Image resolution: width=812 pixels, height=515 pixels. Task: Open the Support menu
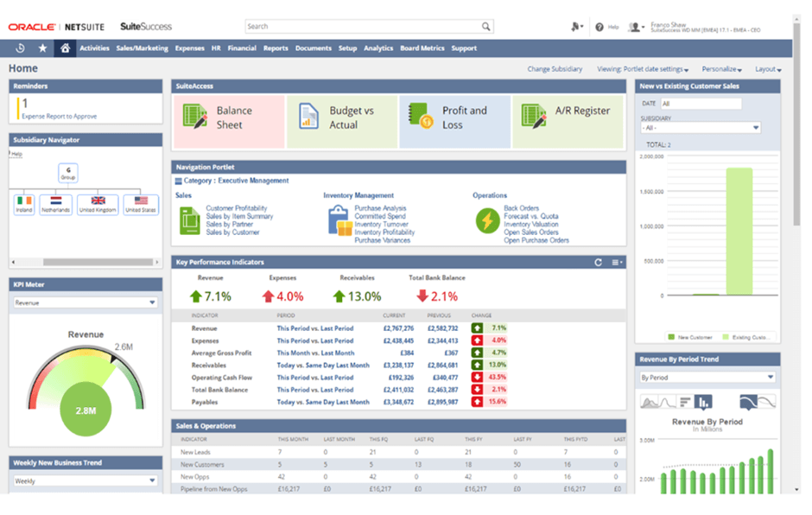pos(464,48)
